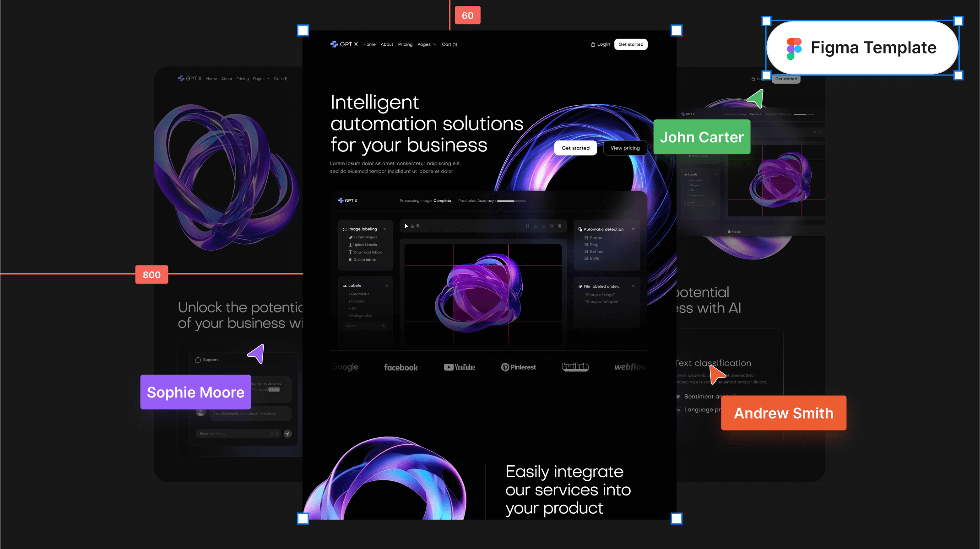Click the Pricing menu item in navbar
This screenshot has height=549, width=980.
[x=405, y=44]
